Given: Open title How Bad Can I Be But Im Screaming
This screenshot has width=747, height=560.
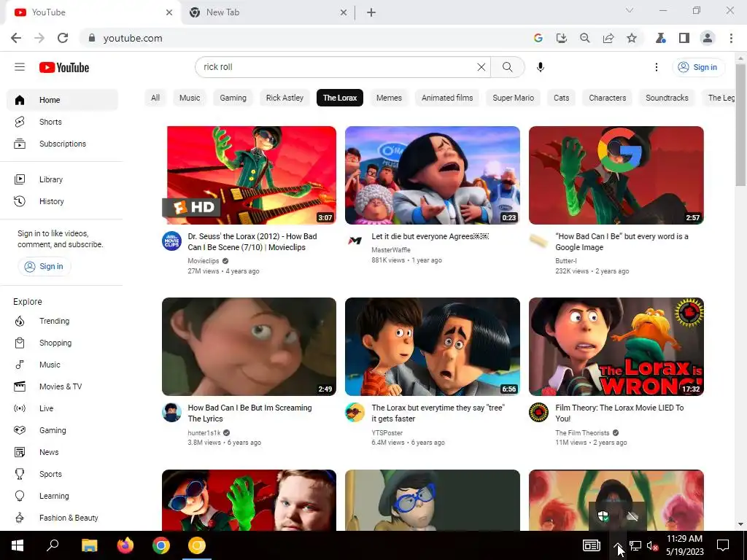Looking at the screenshot, I should [249, 413].
